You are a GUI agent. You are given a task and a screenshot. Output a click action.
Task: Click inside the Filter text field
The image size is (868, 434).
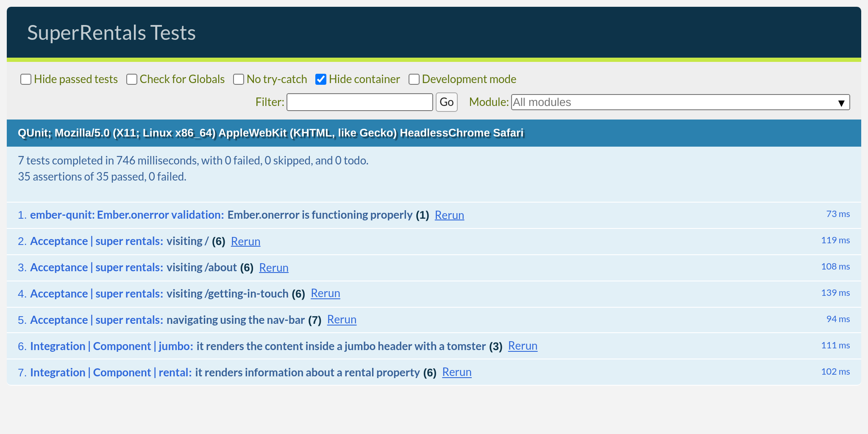click(x=359, y=102)
